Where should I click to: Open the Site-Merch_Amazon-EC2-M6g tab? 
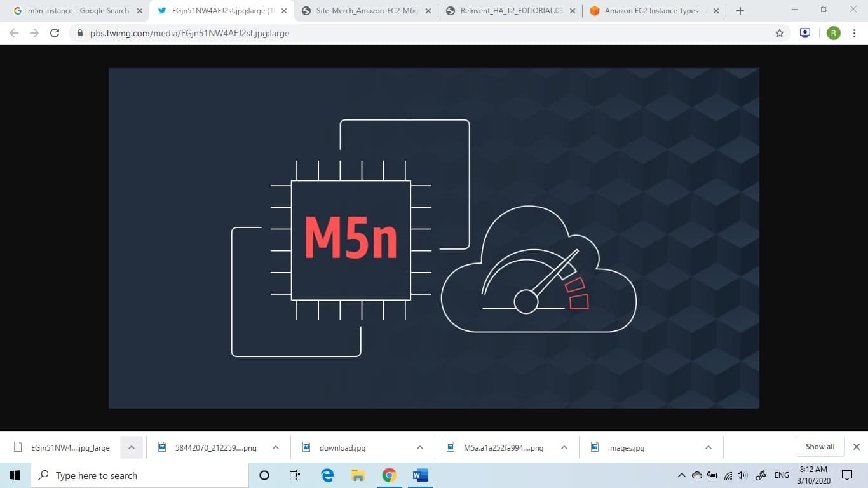point(360,11)
